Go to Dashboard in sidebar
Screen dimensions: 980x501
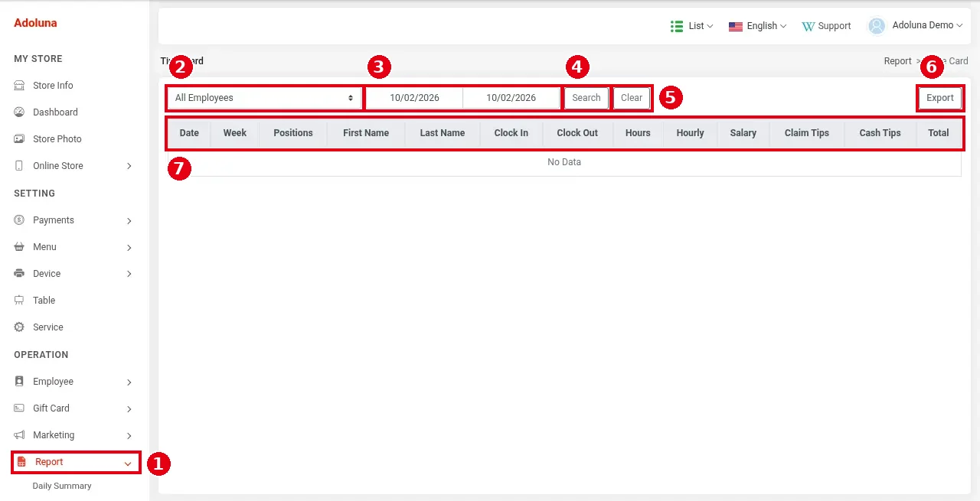tap(55, 112)
